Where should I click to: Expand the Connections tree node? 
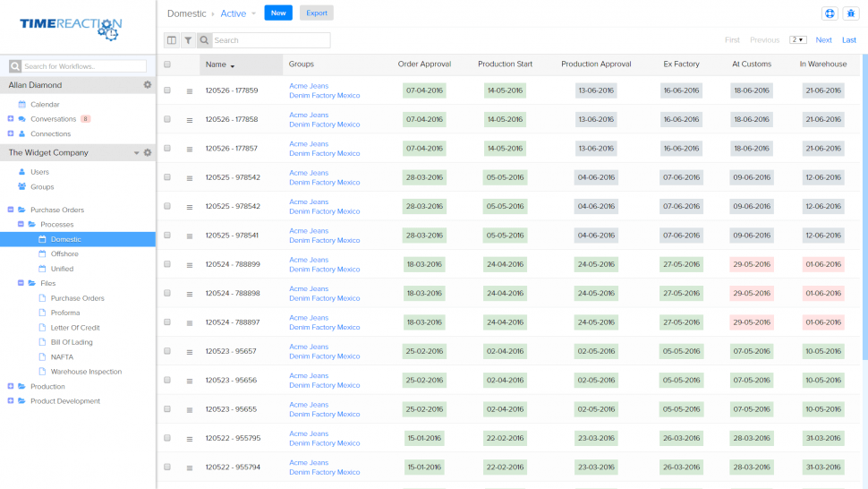pos(10,133)
